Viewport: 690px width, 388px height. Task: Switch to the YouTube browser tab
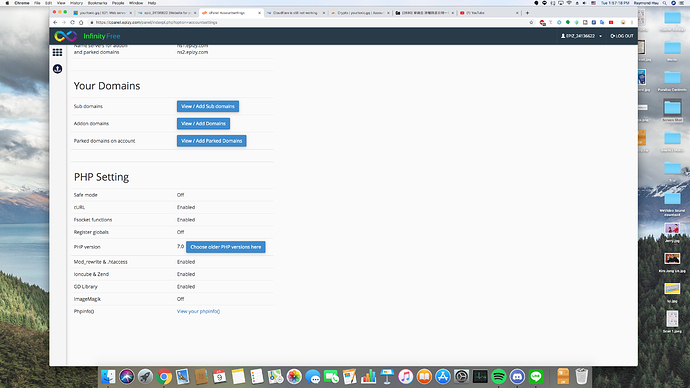[x=488, y=13]
